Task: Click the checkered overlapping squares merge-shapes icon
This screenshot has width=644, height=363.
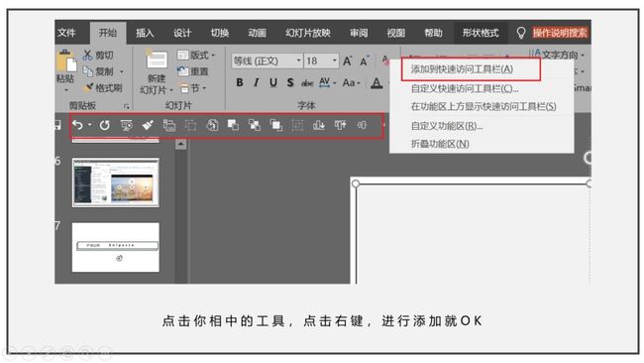Action: click(x=255, y=125)
